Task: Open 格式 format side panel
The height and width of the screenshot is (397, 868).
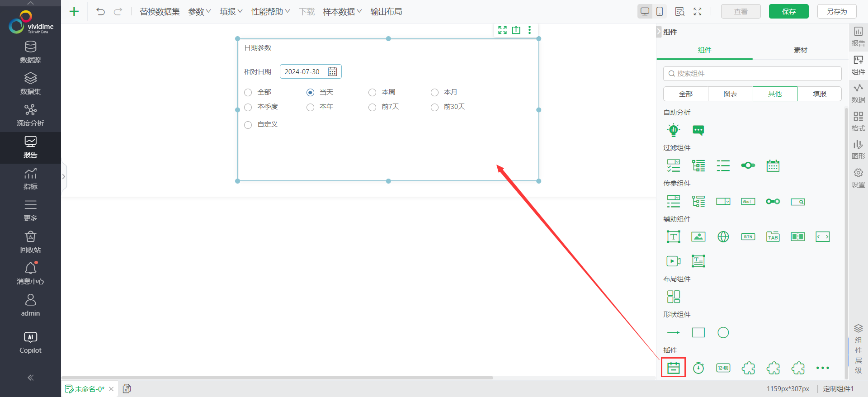Action: [x=858, y=122]
